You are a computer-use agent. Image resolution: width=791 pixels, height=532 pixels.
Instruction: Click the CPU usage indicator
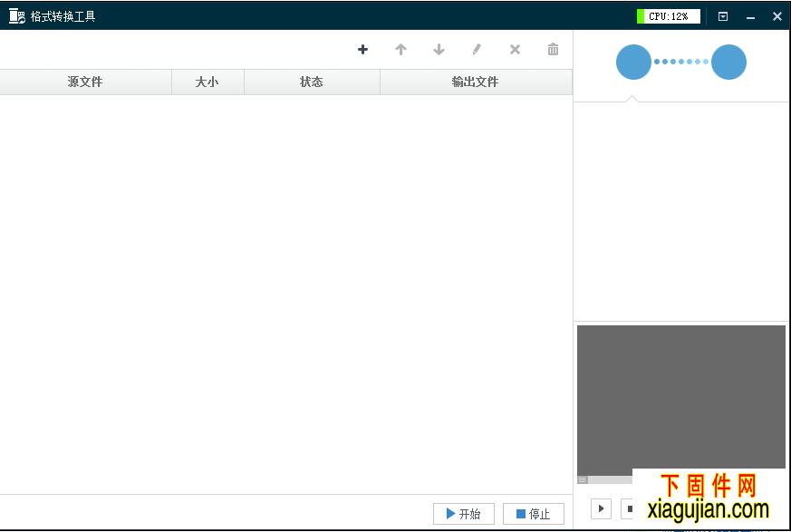669,16
